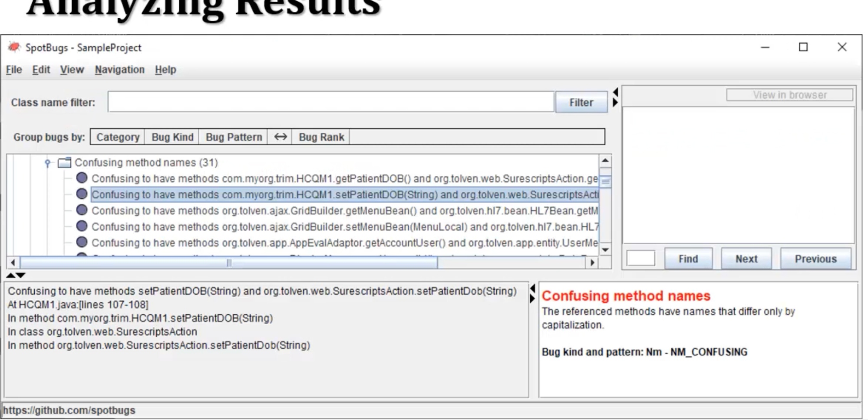Select the Bug Rank grouping header
The width and height of the screenshot is (868, 420).
pos(321,137)
